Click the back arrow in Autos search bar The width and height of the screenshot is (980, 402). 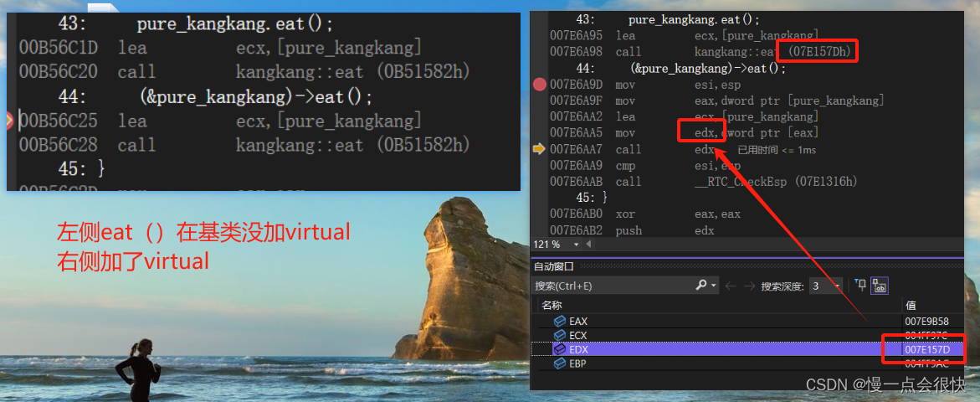(x=731, y=286)
